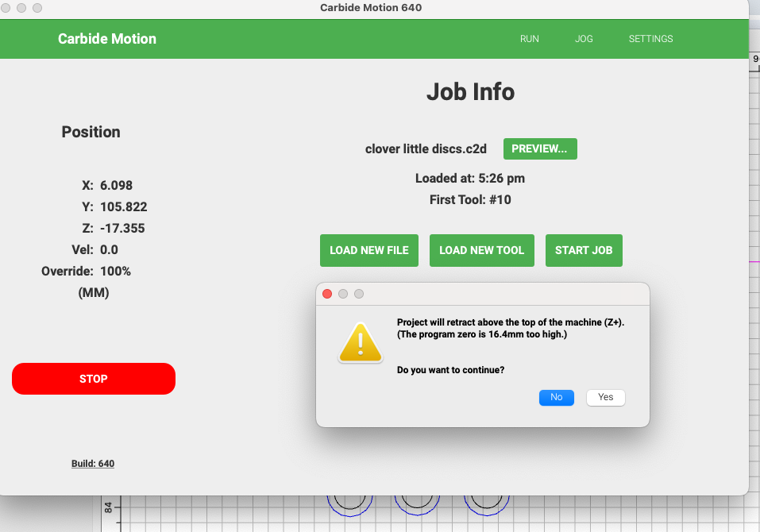The height and width of the screenshot is (532, 760).
Task: Click the yellow warning triangle icon
Action: [360, 343]
